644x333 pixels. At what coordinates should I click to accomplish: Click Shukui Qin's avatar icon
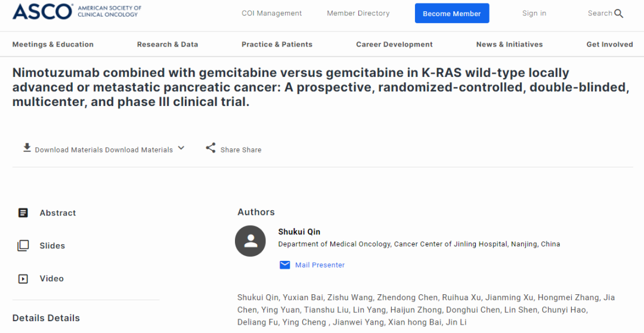tap(250, 241)
